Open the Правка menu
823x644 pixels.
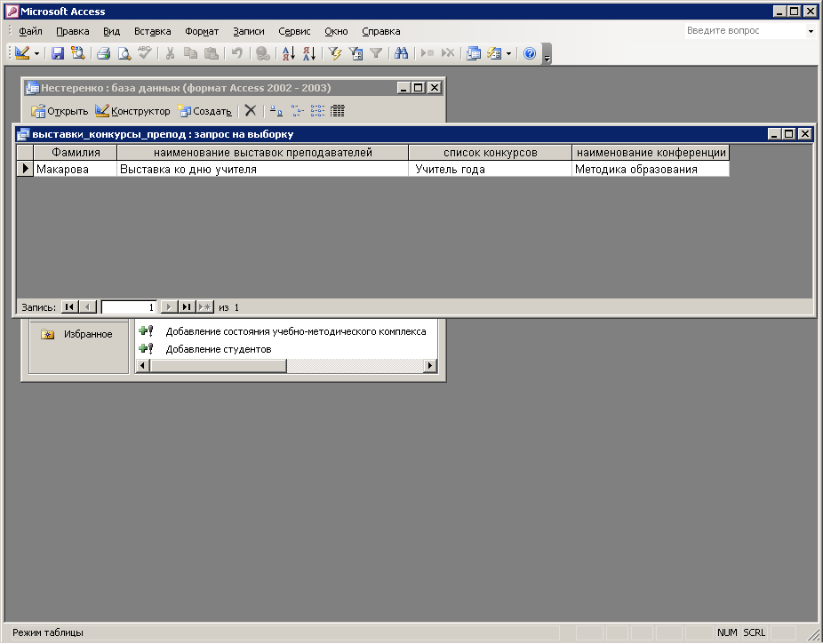72,31
